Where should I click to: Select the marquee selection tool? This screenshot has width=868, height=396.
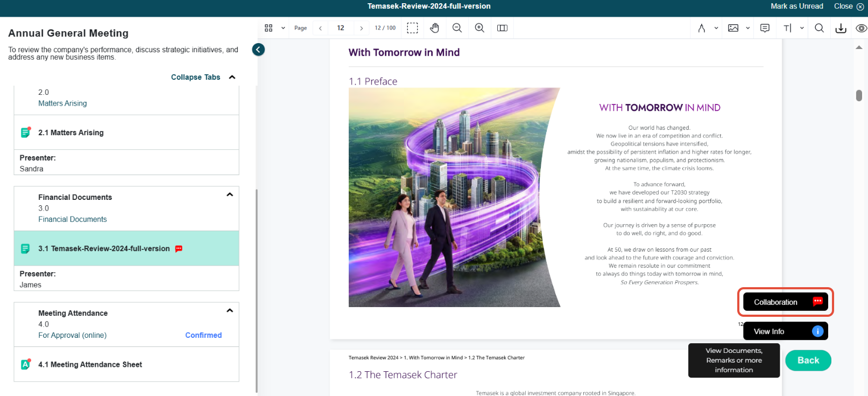click(x=412, y=28)
